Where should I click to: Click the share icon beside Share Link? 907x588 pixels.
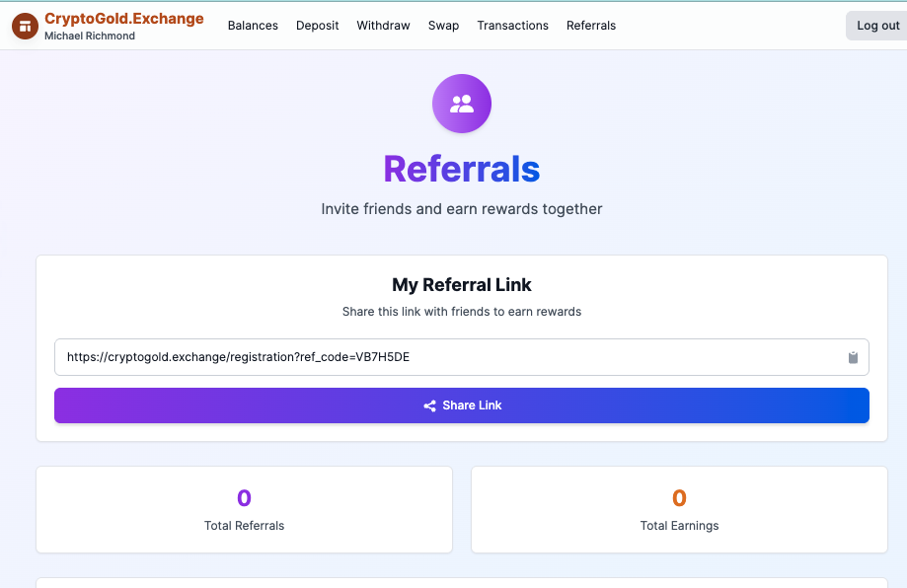(429, 405)
